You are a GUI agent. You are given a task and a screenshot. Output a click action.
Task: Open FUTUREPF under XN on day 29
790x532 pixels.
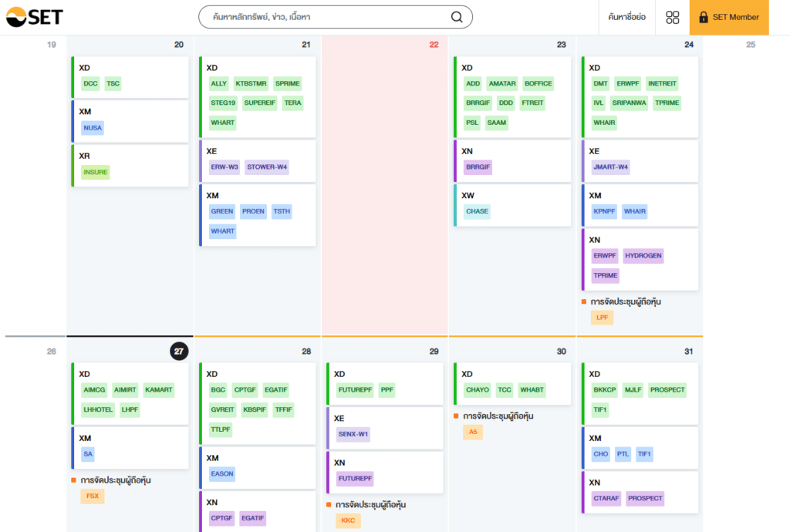point(355,479)
